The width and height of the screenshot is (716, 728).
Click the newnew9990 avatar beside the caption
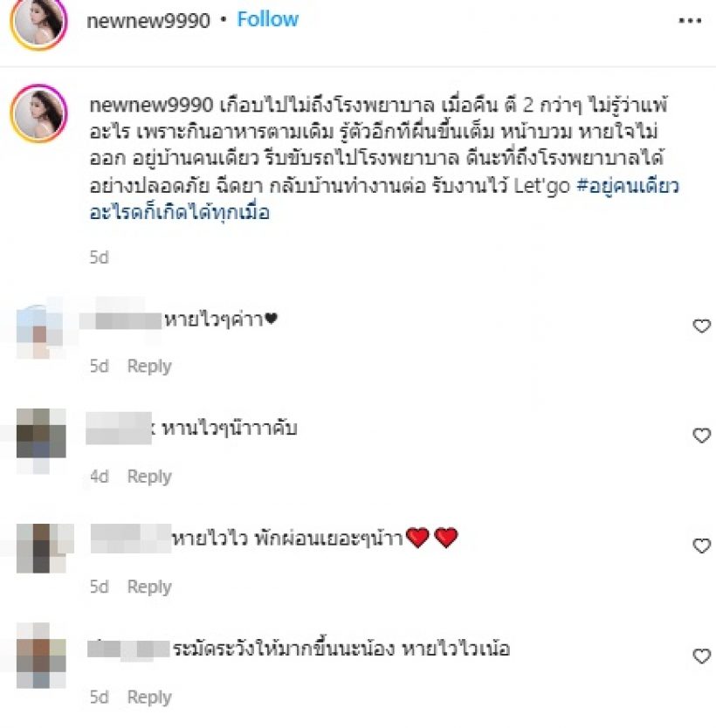(38, 113)
